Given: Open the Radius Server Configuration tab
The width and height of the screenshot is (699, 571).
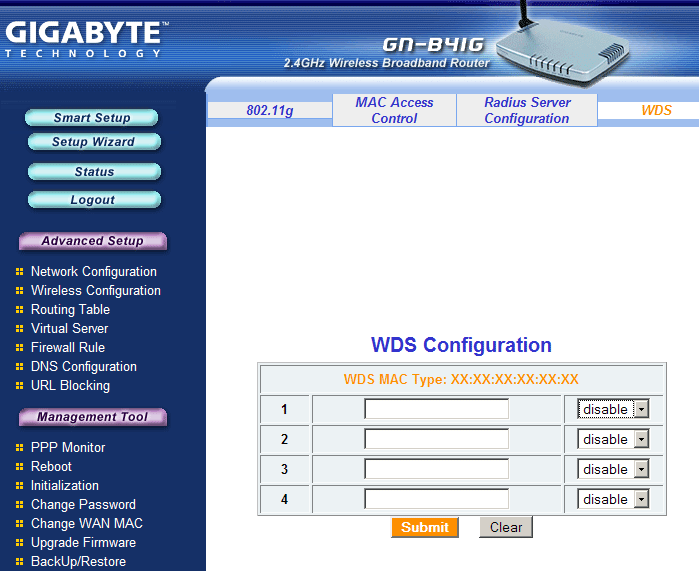Looking at the screenshot, I should [527, 110].
